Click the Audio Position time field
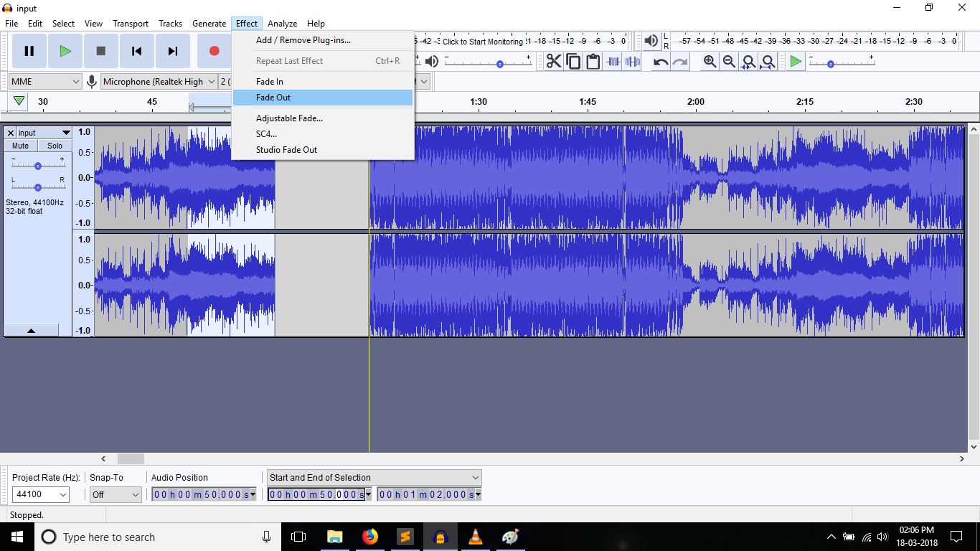Viewport: 980px width, 551px height. click(201, 494)
